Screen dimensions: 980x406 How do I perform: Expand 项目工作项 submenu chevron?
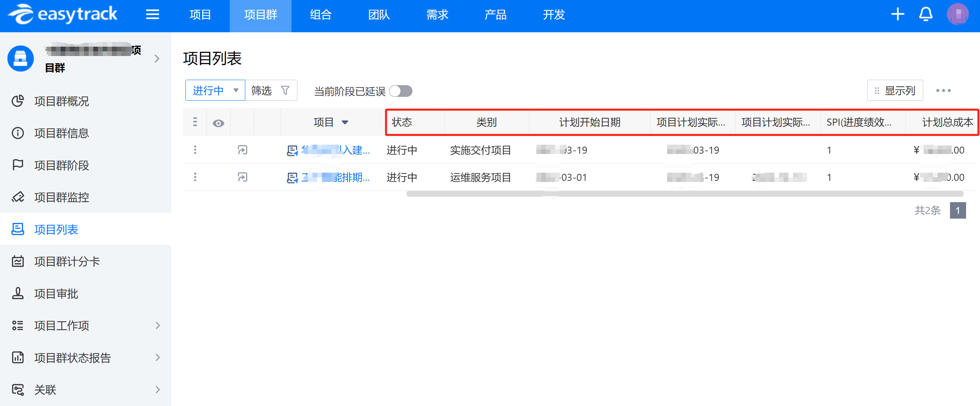coord(157,325)
